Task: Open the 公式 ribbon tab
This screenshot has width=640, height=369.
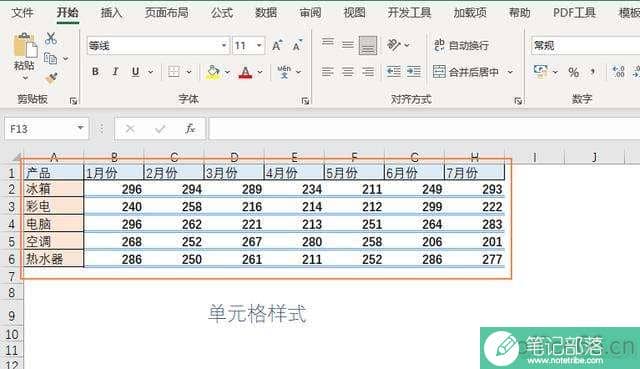Action: tap(222, 13)
